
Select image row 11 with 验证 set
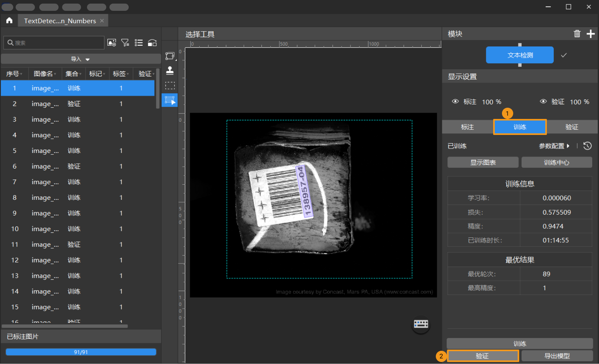[78, 244]
